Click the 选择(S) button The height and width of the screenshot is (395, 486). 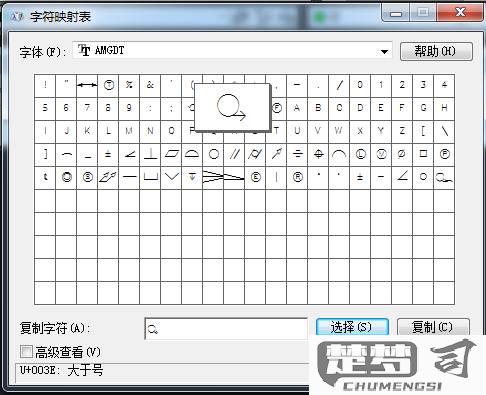[x=352, y=327]
